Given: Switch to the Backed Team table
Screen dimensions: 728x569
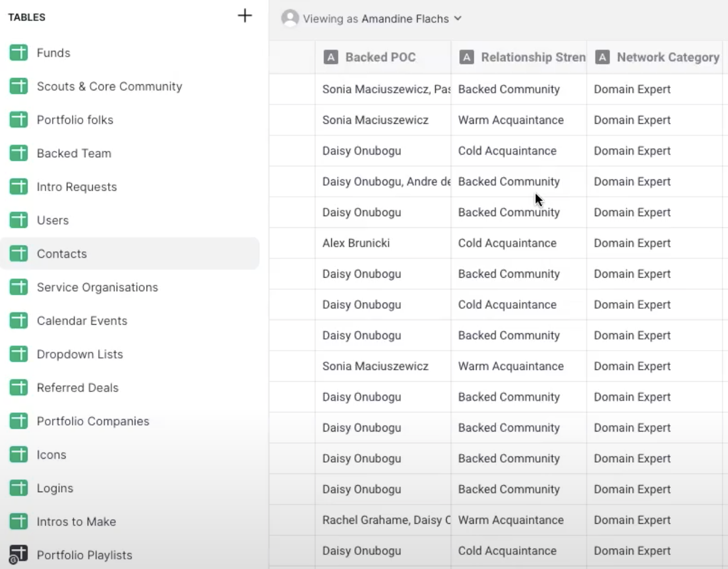Looking at the screenshot, I should 74,153.
